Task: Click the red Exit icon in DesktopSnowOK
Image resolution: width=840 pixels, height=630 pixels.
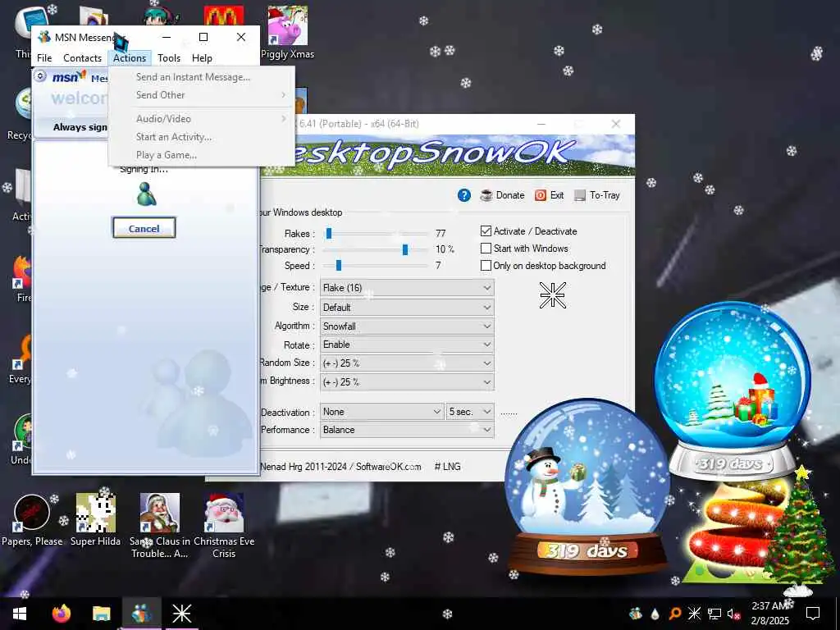Action: pyautogui.click(x=541, y=195)
